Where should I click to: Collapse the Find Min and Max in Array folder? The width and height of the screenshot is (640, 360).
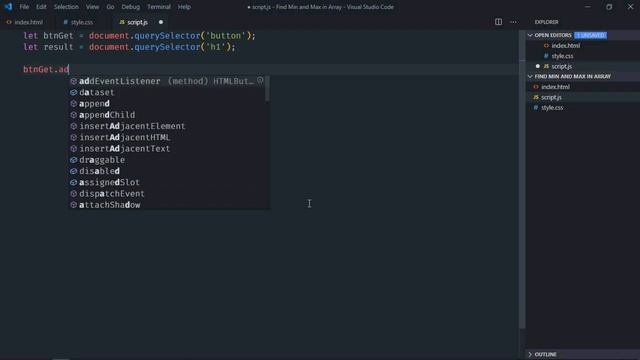(x=530, y=76)
